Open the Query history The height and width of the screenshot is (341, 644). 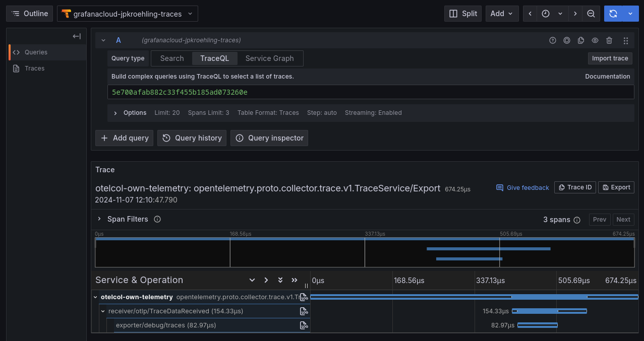[x=192, y=138]
